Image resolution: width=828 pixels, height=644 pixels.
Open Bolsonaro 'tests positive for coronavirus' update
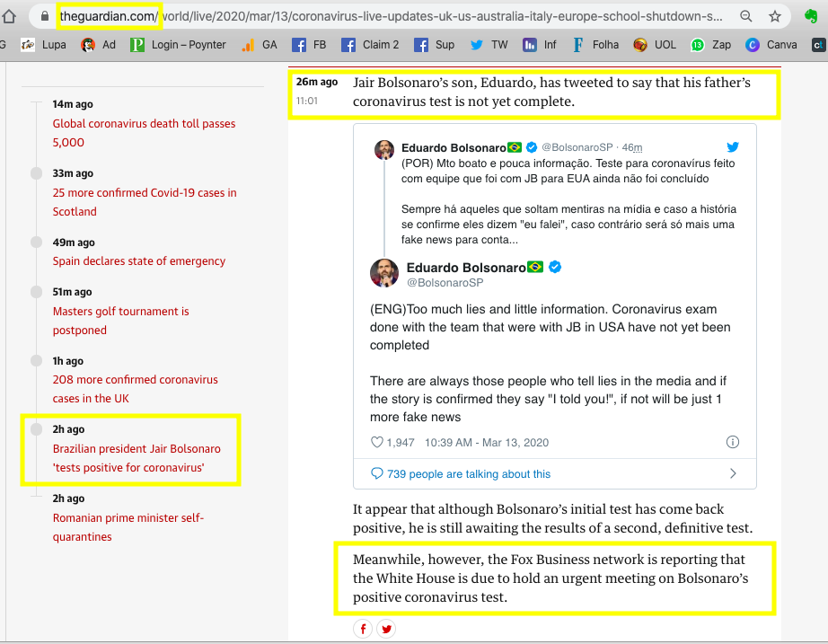pos(137,458)
